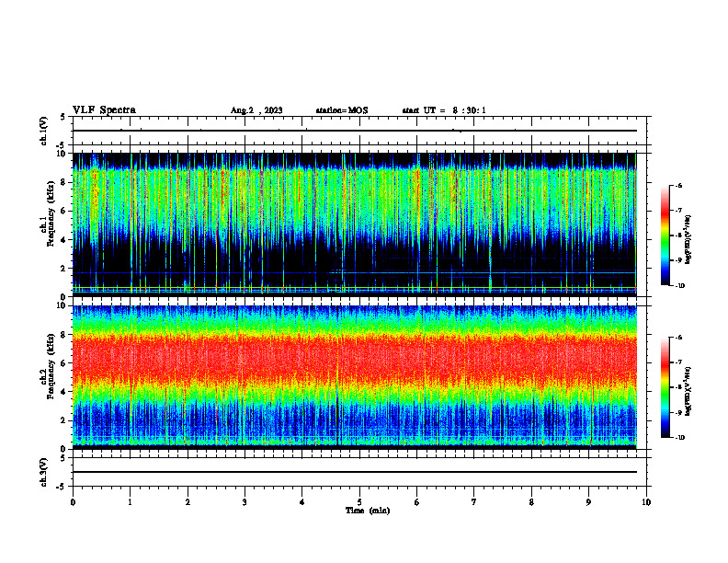Click the ch.1(V) axis '5' tick label
Image resolution: width=728 pixels, height=563 pixels.
pyautogui.click(x=63, y=117)
